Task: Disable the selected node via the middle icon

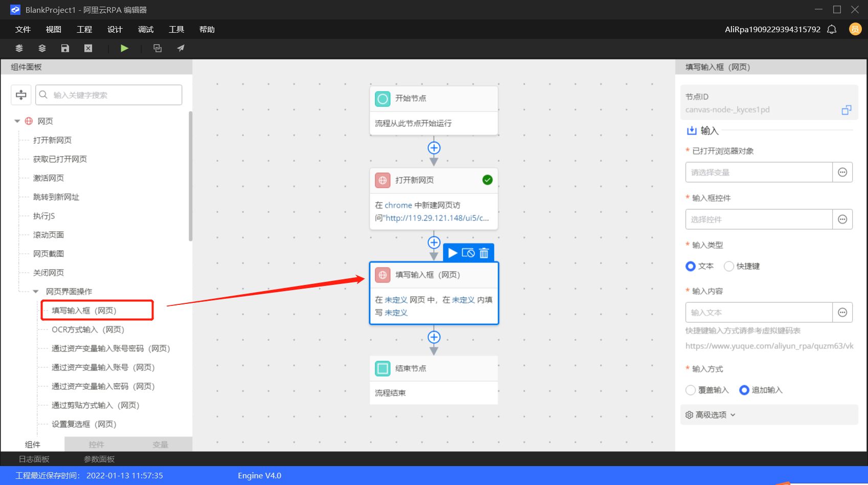Action: coord(468,253)
